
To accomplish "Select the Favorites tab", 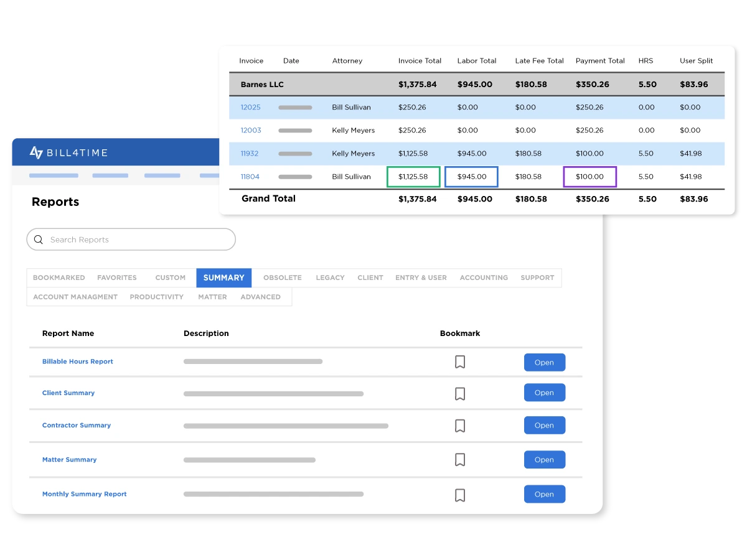I will pos(116,278).
